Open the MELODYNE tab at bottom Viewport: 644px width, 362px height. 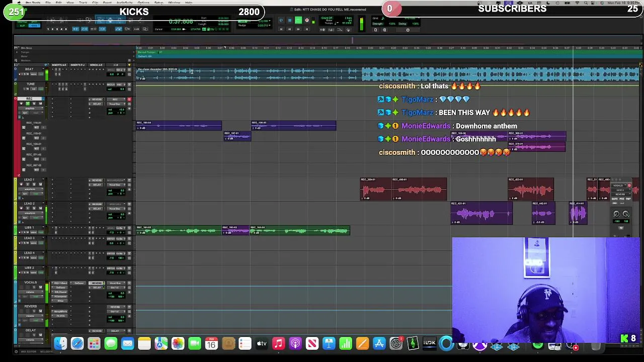[46, 351]
